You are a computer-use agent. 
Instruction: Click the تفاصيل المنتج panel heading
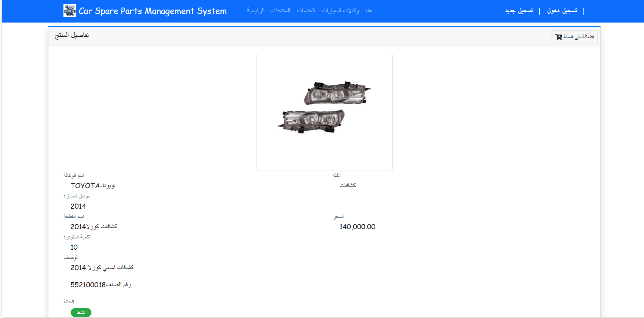tap(72, 35)
